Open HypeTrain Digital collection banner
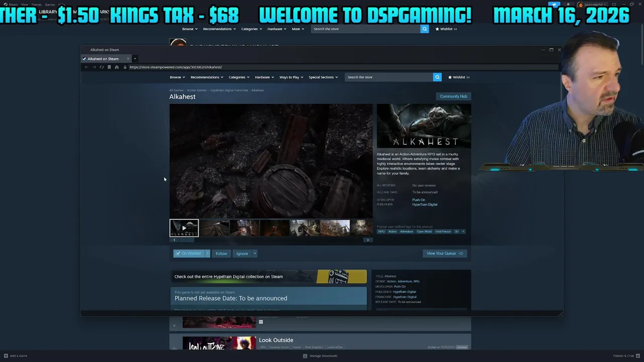Screen dimensions: 644x362 (x=269, y=277)
